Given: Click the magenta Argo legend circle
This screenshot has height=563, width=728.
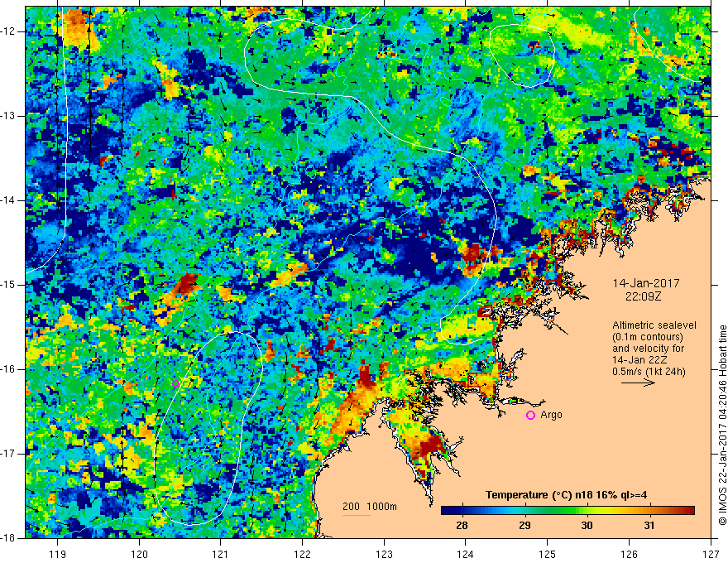Looking at the screenshot, I should pyautogui.click(x=530, y=416).
